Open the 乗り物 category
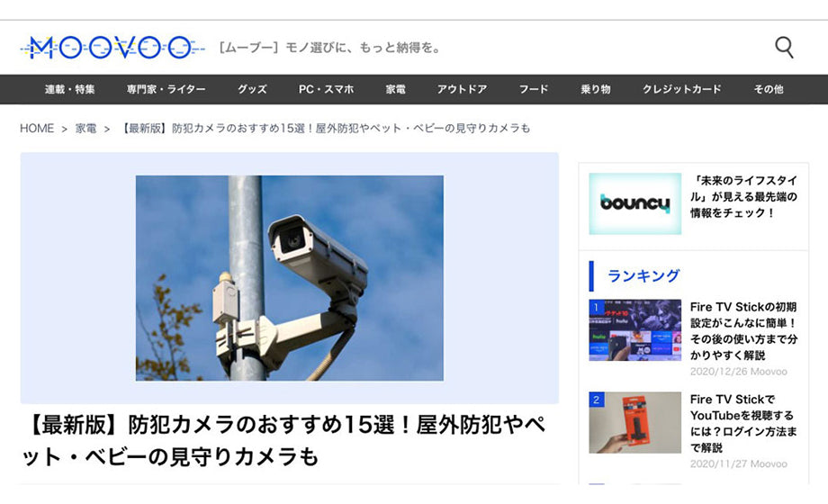 pos(596,89)
